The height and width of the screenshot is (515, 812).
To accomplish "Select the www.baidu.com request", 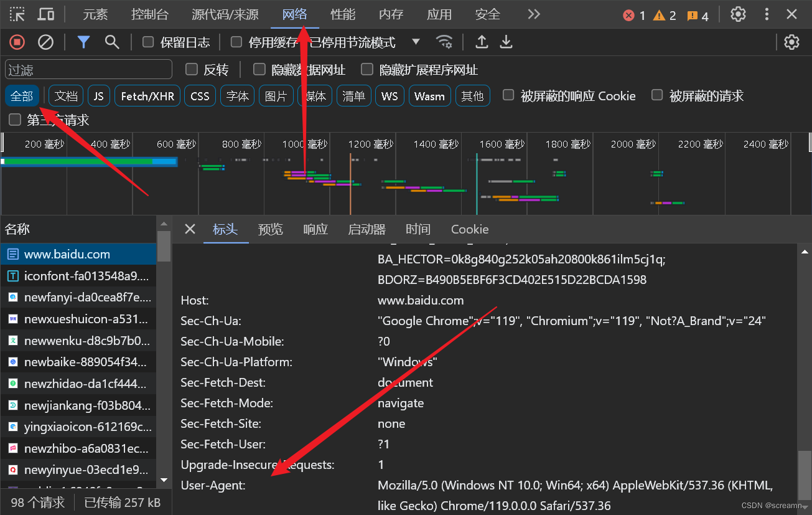I will point(78,254).
